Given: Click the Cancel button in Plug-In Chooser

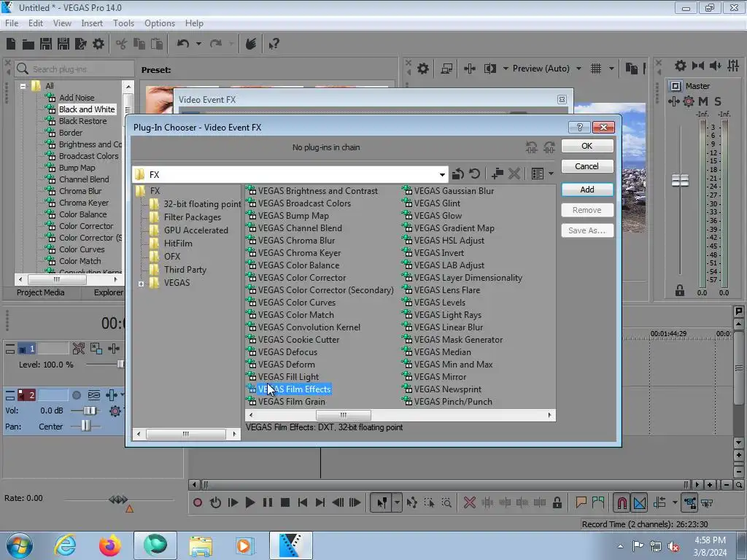Looking at the screenshot, I should 587,166.
